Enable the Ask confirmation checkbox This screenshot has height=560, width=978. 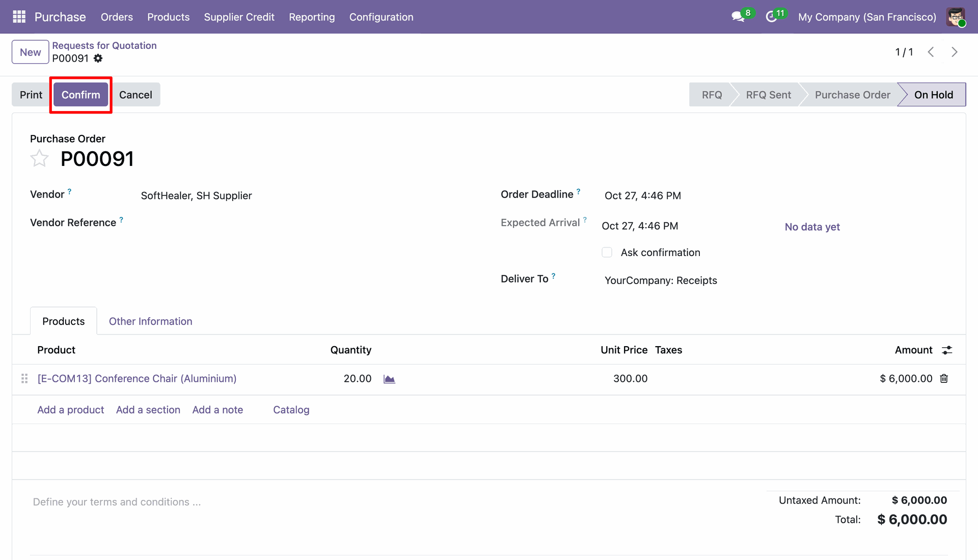(x=607, y=253)
